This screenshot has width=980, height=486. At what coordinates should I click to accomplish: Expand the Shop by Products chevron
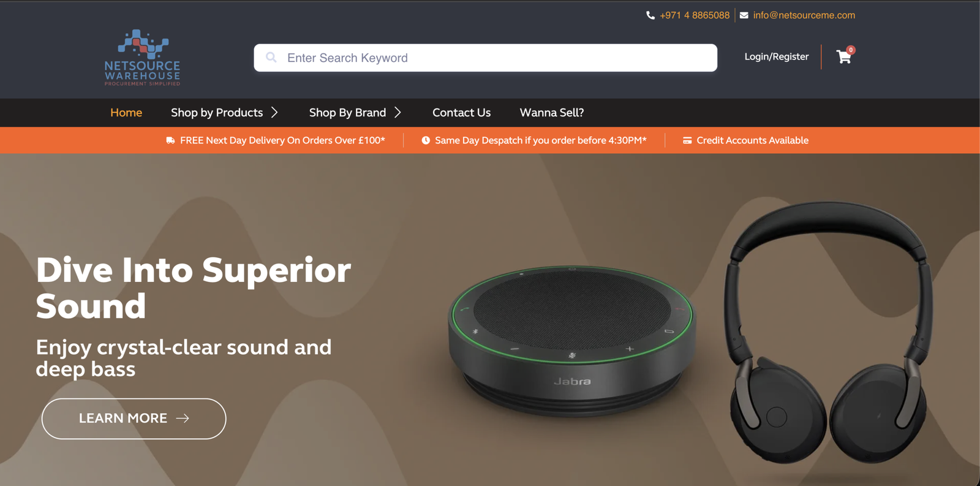[x=274, y=112]
